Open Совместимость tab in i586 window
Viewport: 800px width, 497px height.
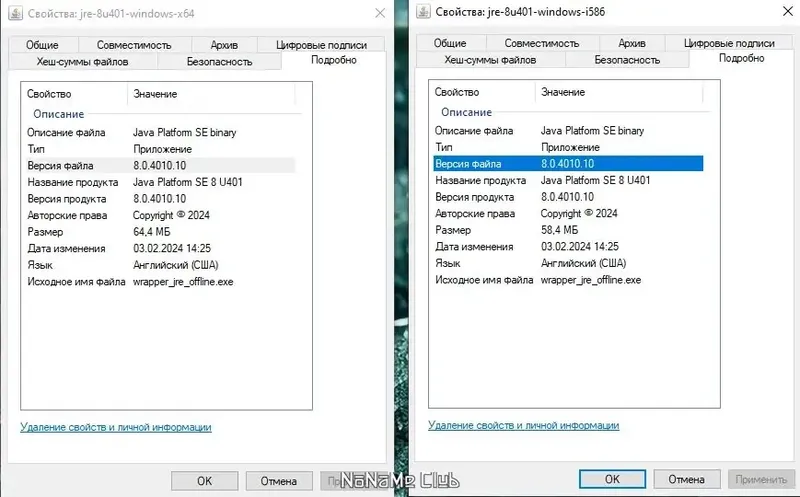(542, 43)
